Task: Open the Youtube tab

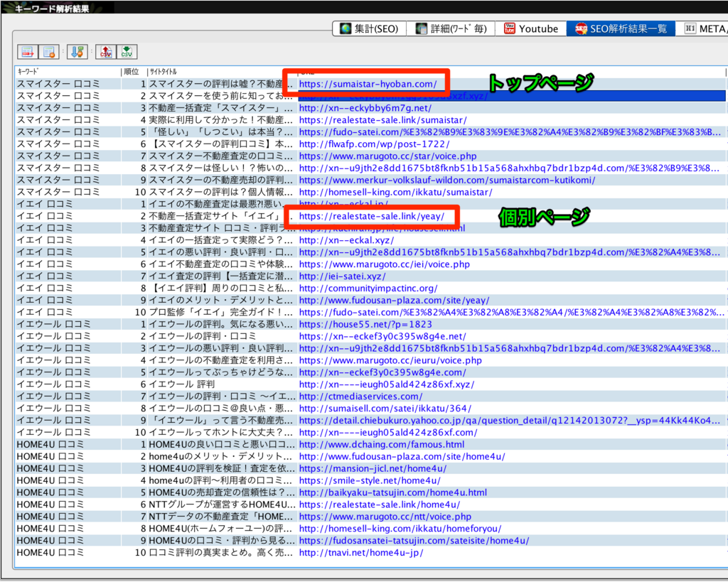Action: pyautogui.click(x=530, y=28)
